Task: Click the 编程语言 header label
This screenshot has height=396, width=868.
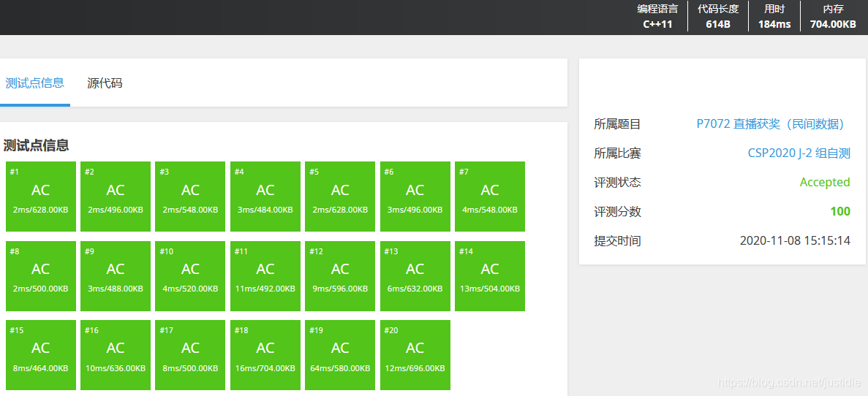Action: pos(657,9)
